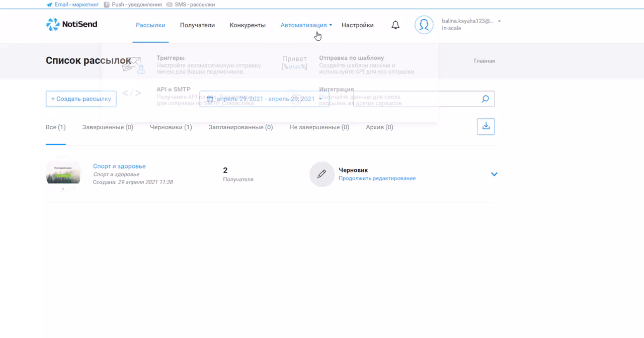The image size is (644, 338).
Task: Click the Push-уведомления icon
Action: click(x=107, y=5)
